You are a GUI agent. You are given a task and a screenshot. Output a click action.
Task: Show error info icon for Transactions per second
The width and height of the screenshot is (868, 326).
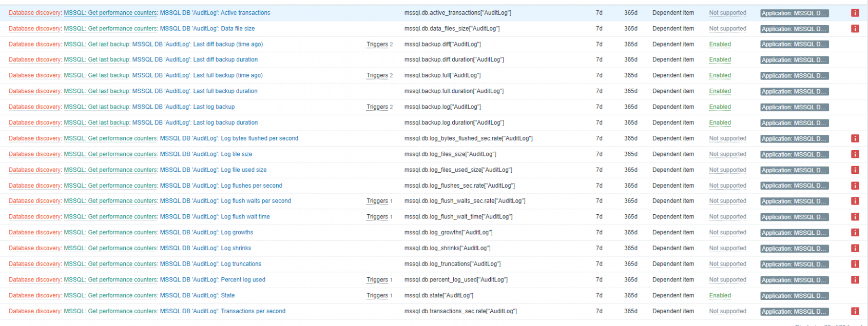(x=855, y=311)
